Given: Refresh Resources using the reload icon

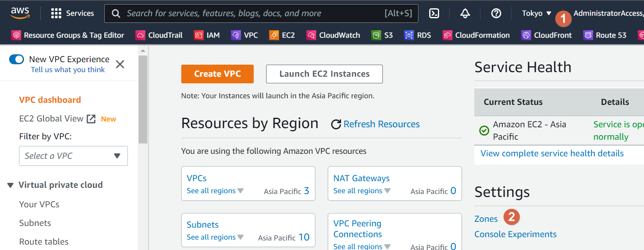Looking at the screenshot, I should [x=336, y=124].
